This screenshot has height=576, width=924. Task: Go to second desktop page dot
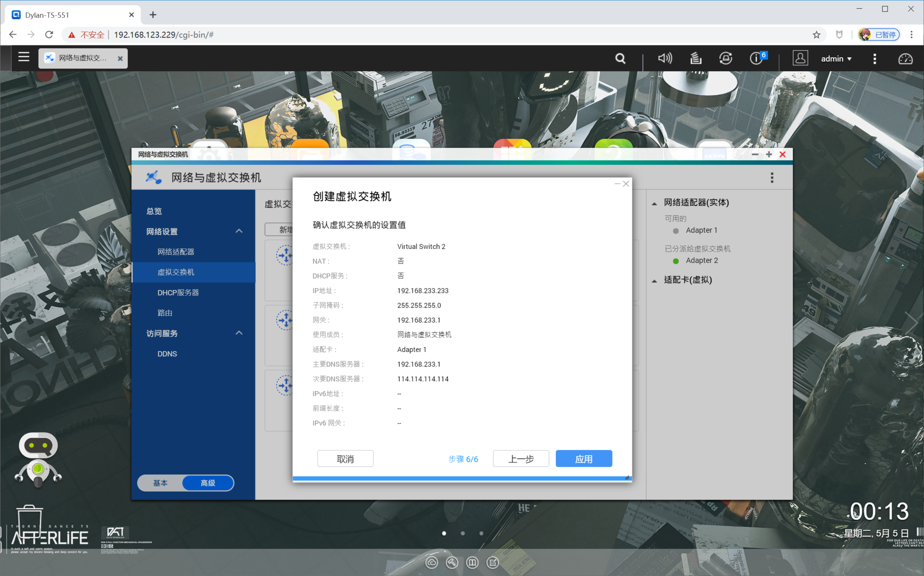pyautogui.click(x=462, y=533)
